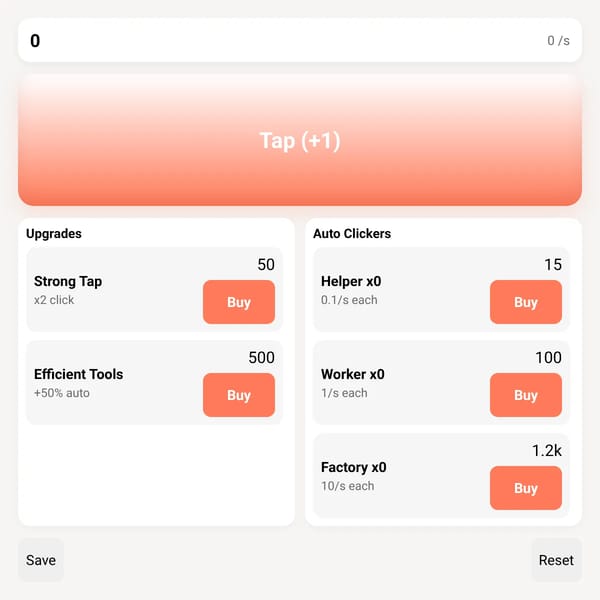The width and height of the screenshot is (600, 600).
Task: Buy a Worker auto clicker
Action: (526, 395)
